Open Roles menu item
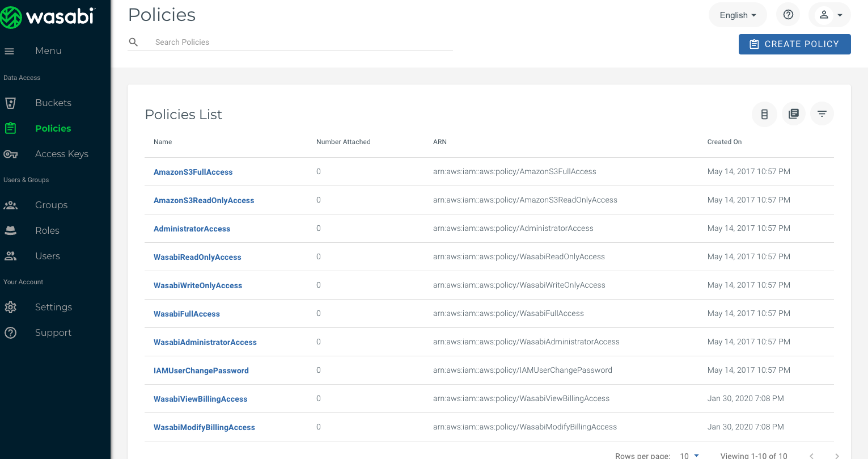The width and height of the screenshot is (868, 459). 47,230
